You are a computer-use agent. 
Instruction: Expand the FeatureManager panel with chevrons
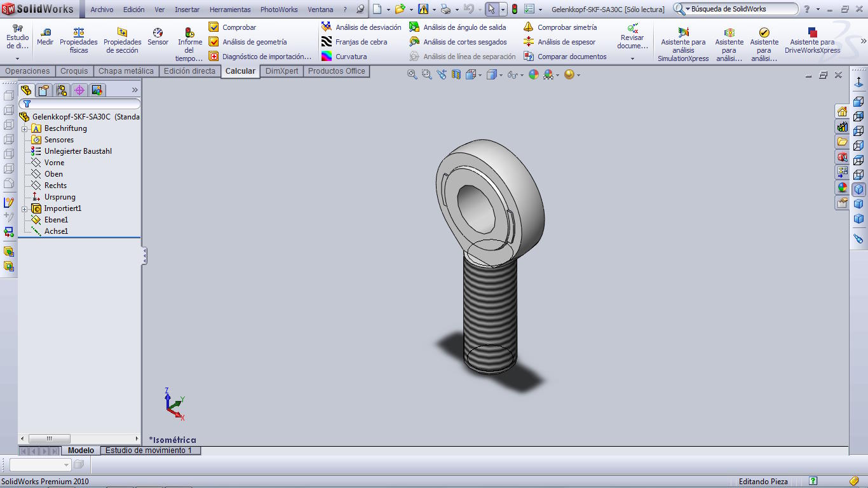(135, 90)
